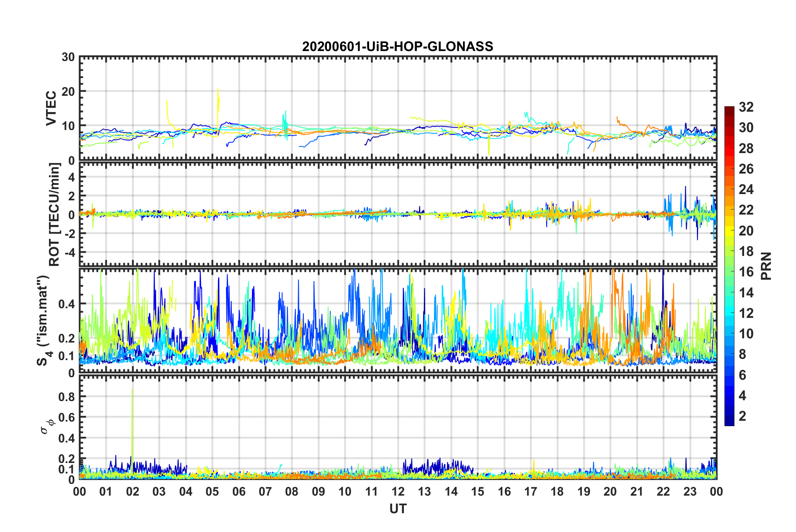Screen dimensions: 796x532
Task: Click hour tick 12 on UT axis
Action: [x=398, y=491]
